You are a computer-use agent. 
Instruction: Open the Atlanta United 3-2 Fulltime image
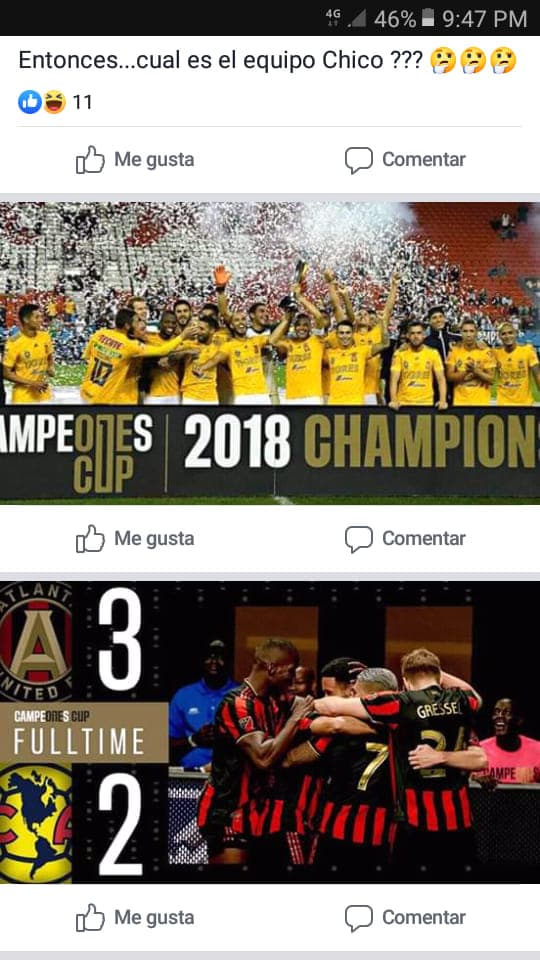pyautogui.click(x=270, y=732)
